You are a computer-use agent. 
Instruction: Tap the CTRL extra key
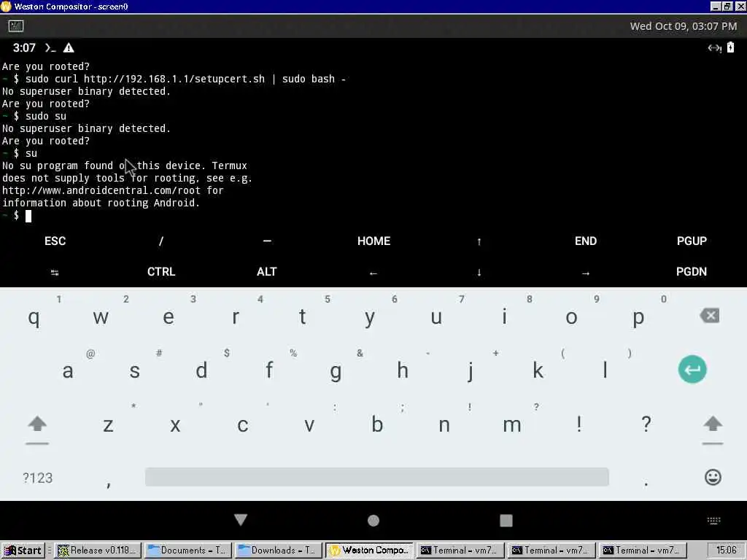point(161,271)
